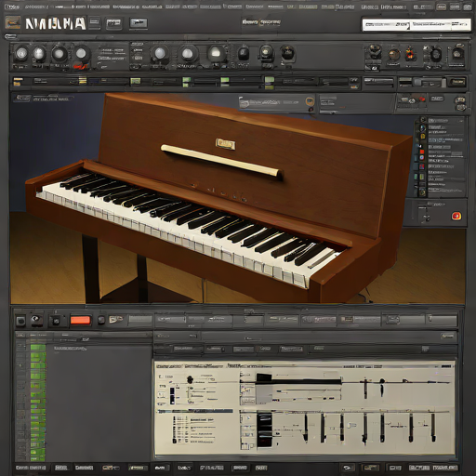
Task: Toggle the eye icon in the lower toolbar
Action: point(36,320)
